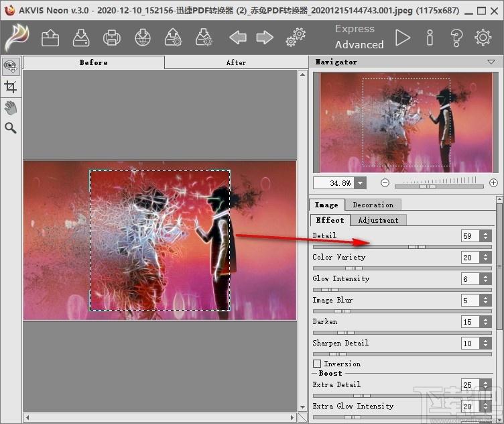Select the Hand tool

11,108
